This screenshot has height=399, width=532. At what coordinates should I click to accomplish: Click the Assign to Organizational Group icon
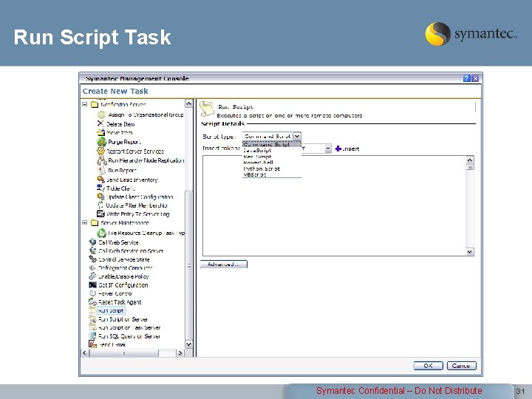(x=101, y=115)
